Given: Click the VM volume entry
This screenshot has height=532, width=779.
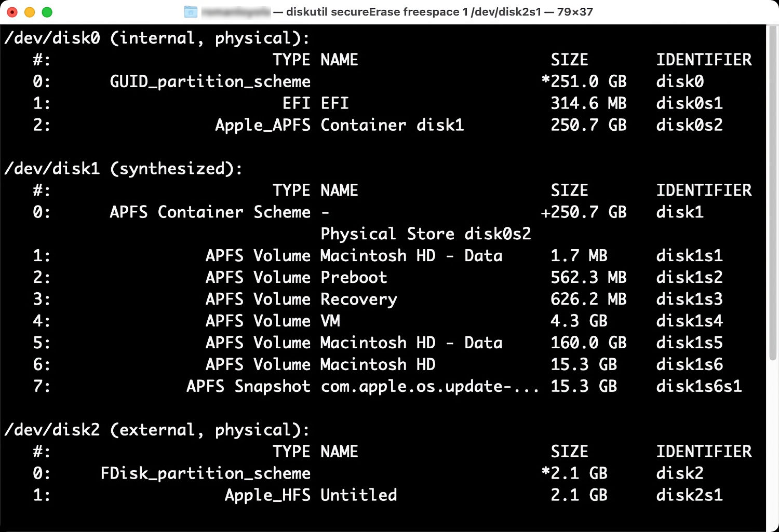Looking at the screenshot, I should pos(273,321).
